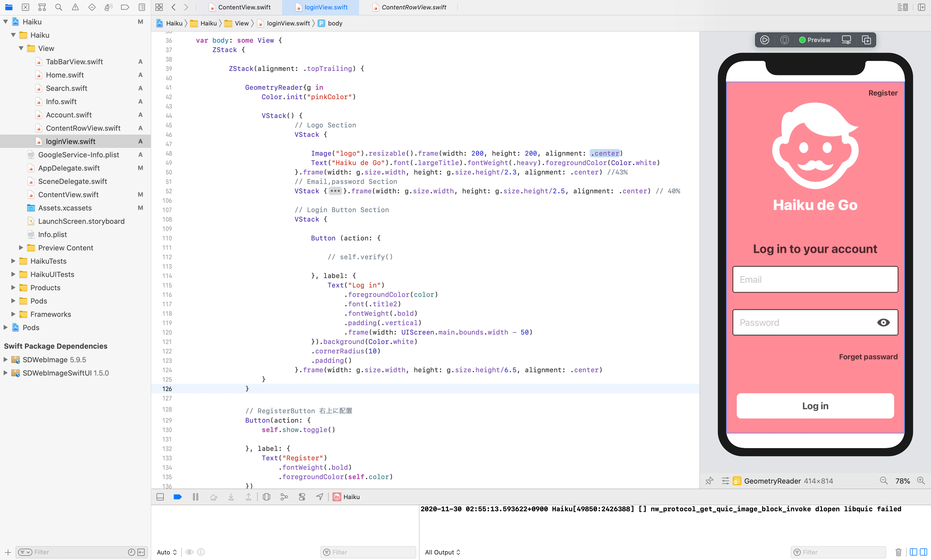Open the Debug navigator icon
The height and width of the screenshot is (560, 931).
tap(108, 7)
